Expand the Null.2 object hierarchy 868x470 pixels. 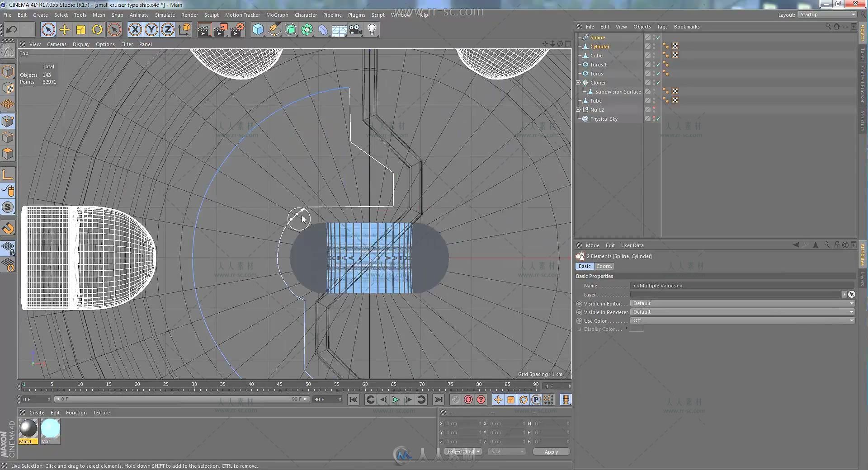[578, 110]
